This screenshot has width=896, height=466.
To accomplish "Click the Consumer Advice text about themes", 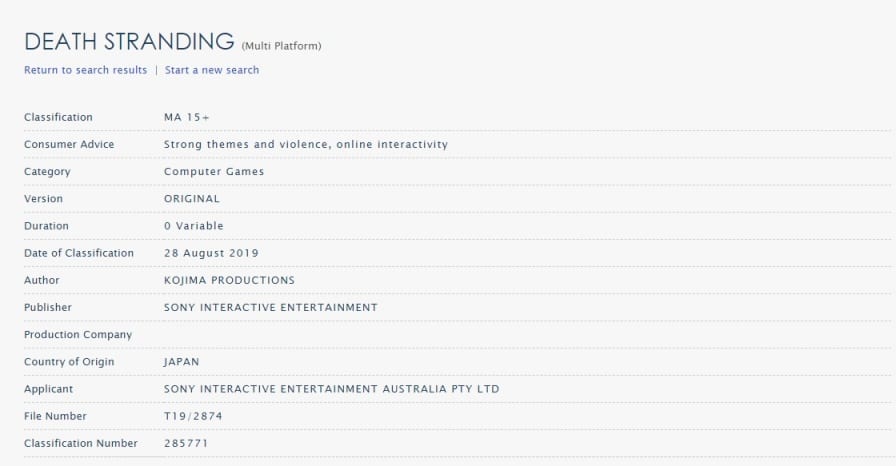I will 306,144.
